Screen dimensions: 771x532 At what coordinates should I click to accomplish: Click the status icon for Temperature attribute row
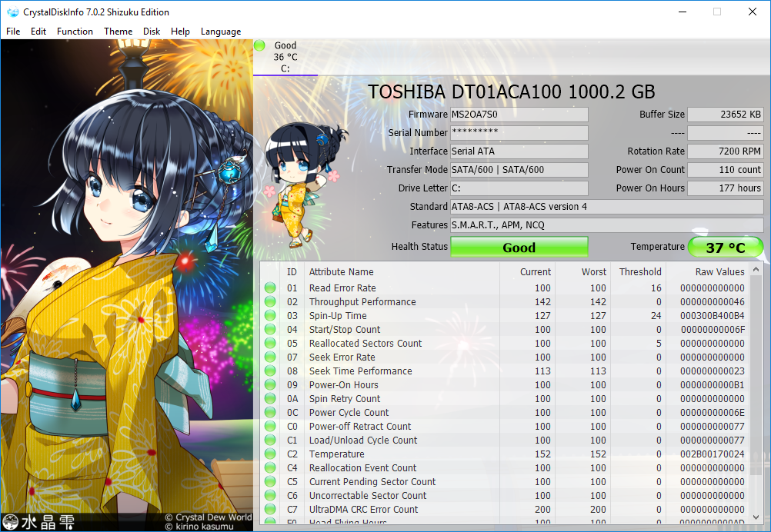click(x=270, y=454)
